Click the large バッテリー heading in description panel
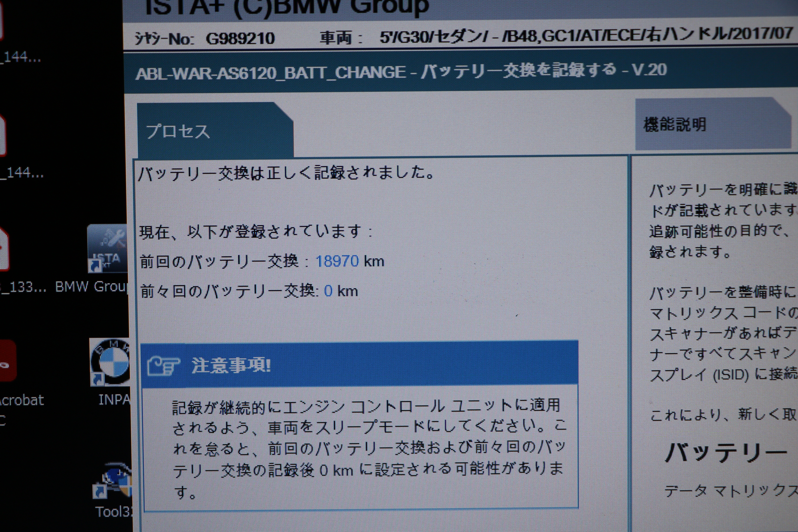 tap(726, 452)
